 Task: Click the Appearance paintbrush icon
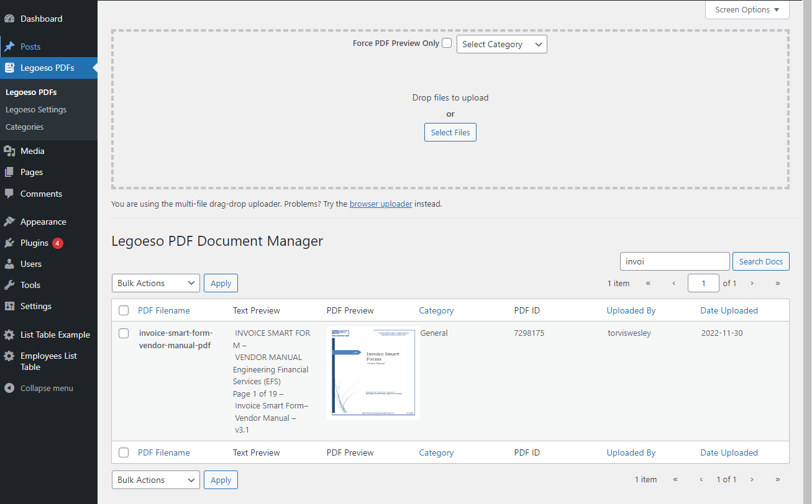pyautogui.click(x=9, y=222)
